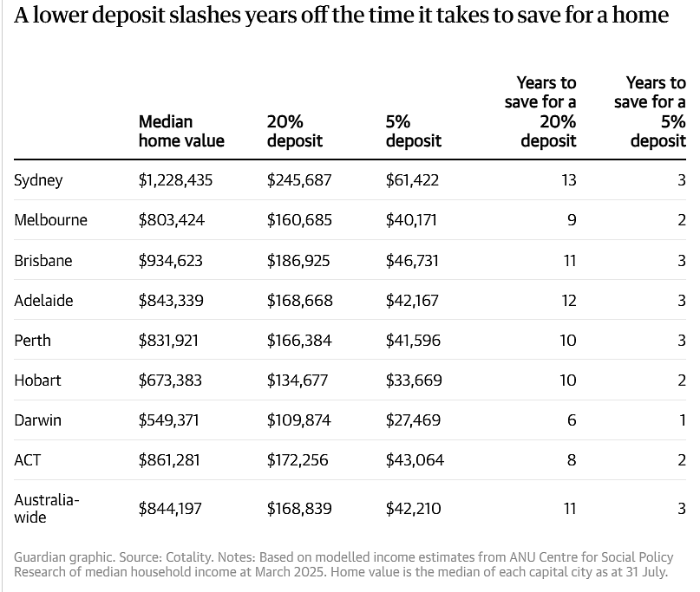The image size is (700, 592).
Task: Click Australia-wide median value $844,197
Action: click(170, 509)
